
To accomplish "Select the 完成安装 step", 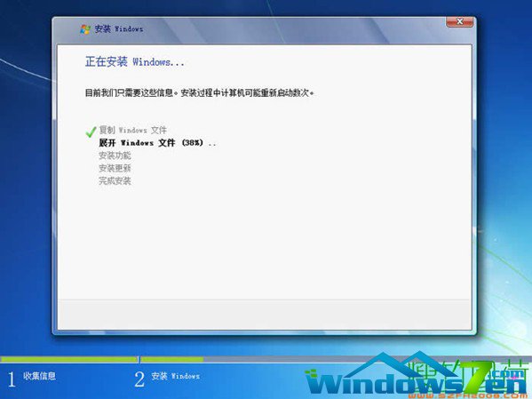I will 115,180.
